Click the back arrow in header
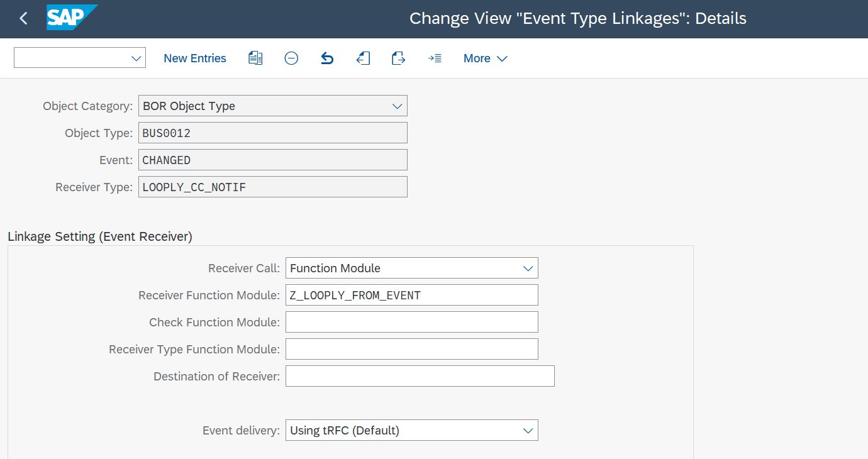Image resolution: width=868 pixels, height=459 pixels. click(x=23, y=18)
